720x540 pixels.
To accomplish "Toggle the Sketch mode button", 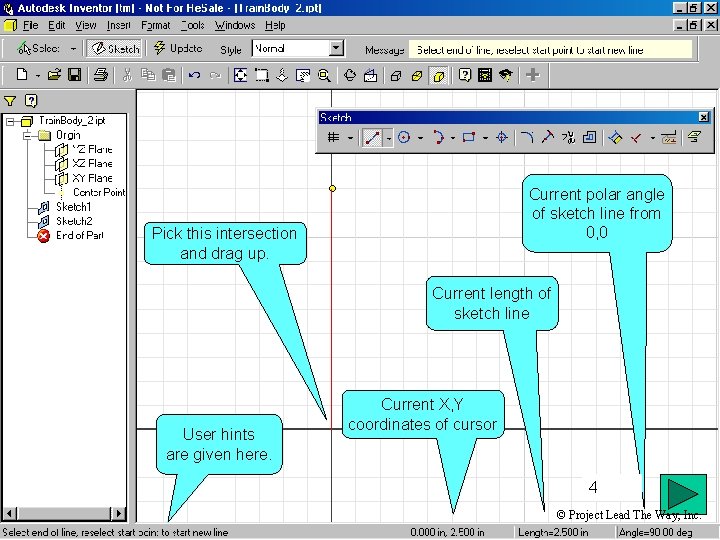I will [115, 48].
